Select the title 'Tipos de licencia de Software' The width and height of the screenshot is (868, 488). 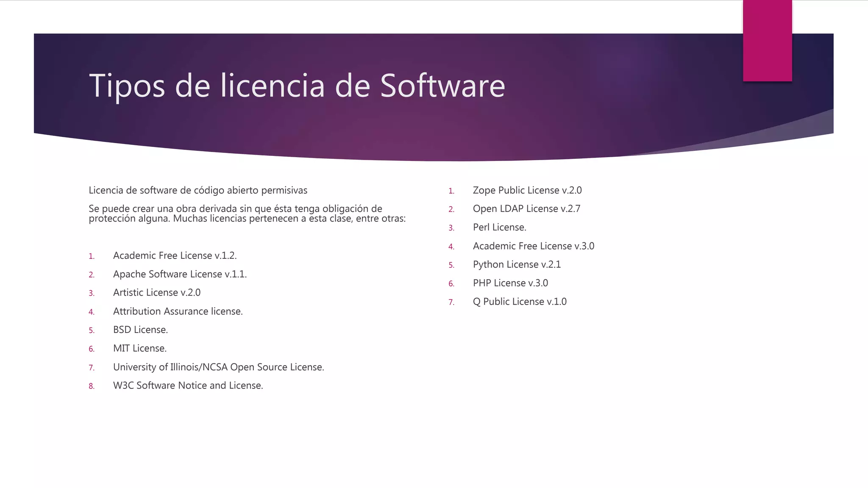click(297, 86)
